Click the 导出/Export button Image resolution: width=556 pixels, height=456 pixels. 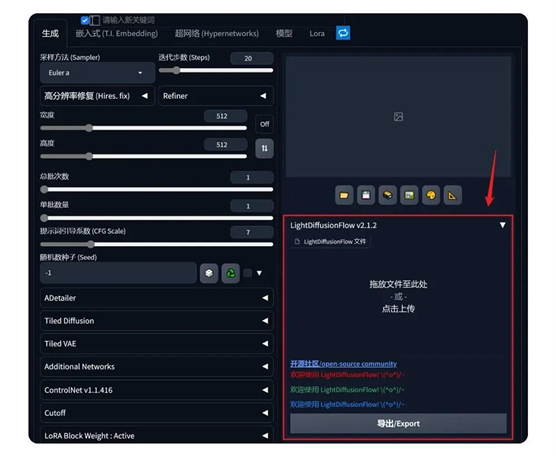[x=398, y=423]
